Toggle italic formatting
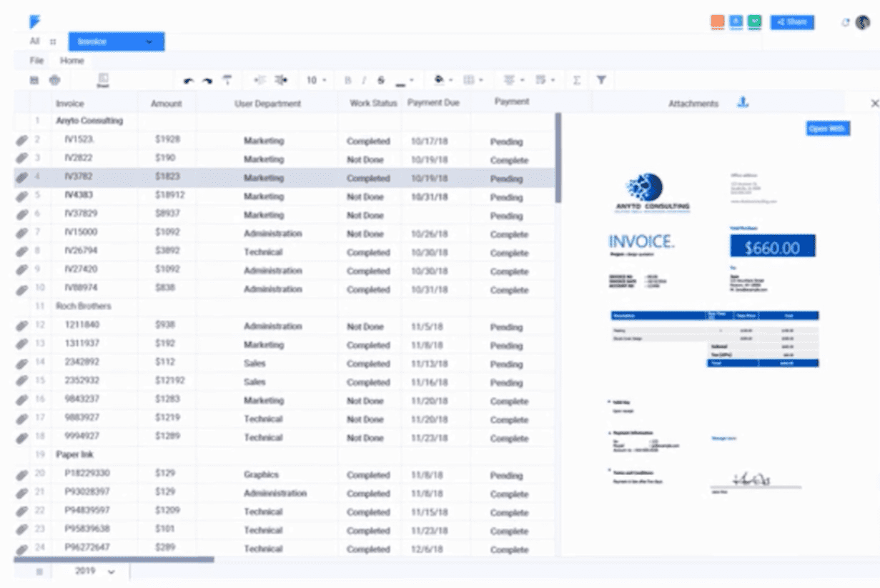This screenshot has height=588, width=880. (364, 81)
